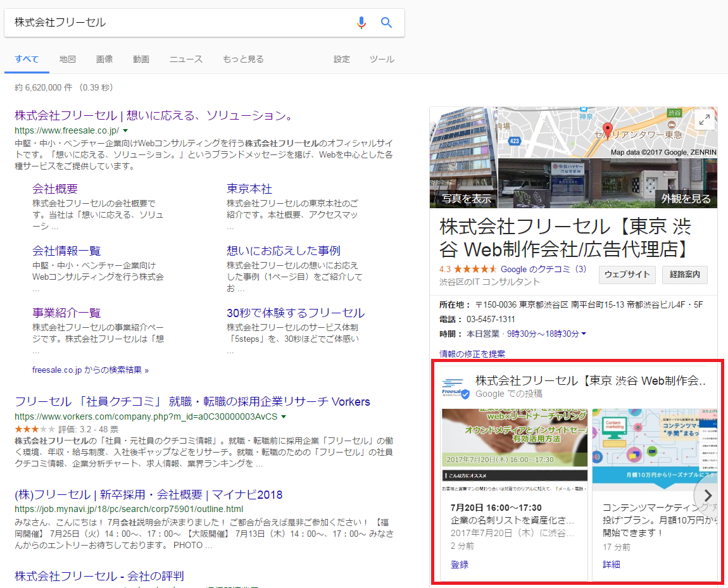The height and width of the screenshot is (588, 728).
Task: Click Google のクチコミ (3) reviews link
Action: (x=544, y=269)
